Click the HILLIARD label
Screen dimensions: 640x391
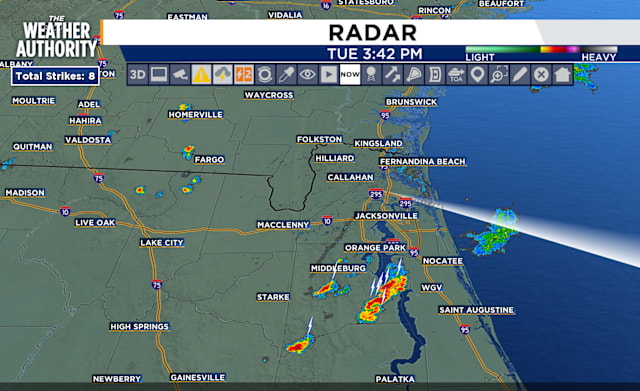(335, 158)
